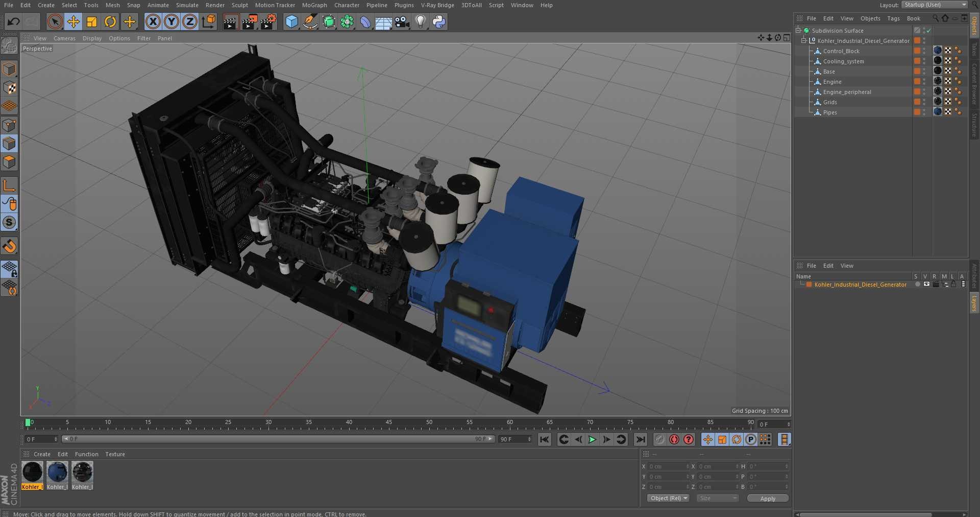This screenshot has height=517, width=980.
Task: Open the V-Ray Bridge menu
Action: (x=437, y=5)
